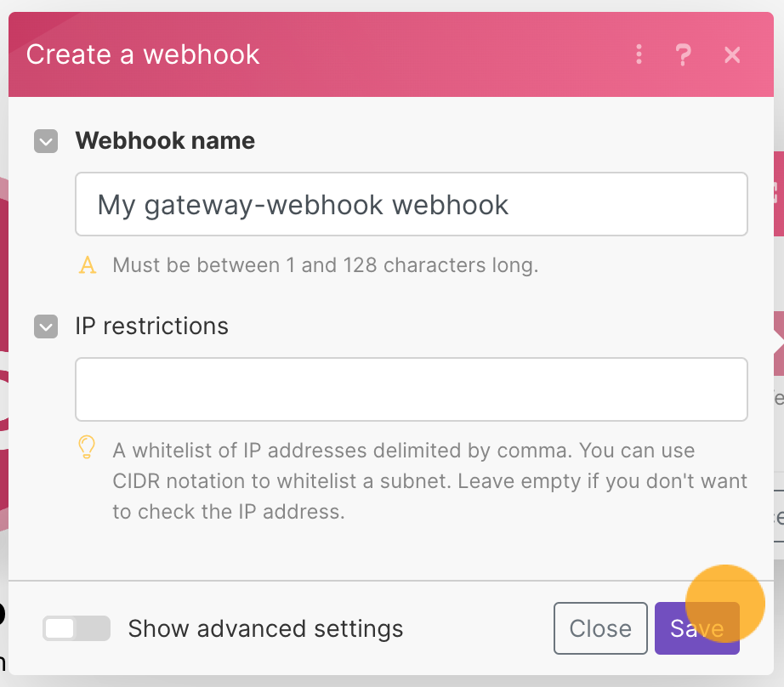Click the Show advanced settings label

pyautogui.click(x=265, y=628)
